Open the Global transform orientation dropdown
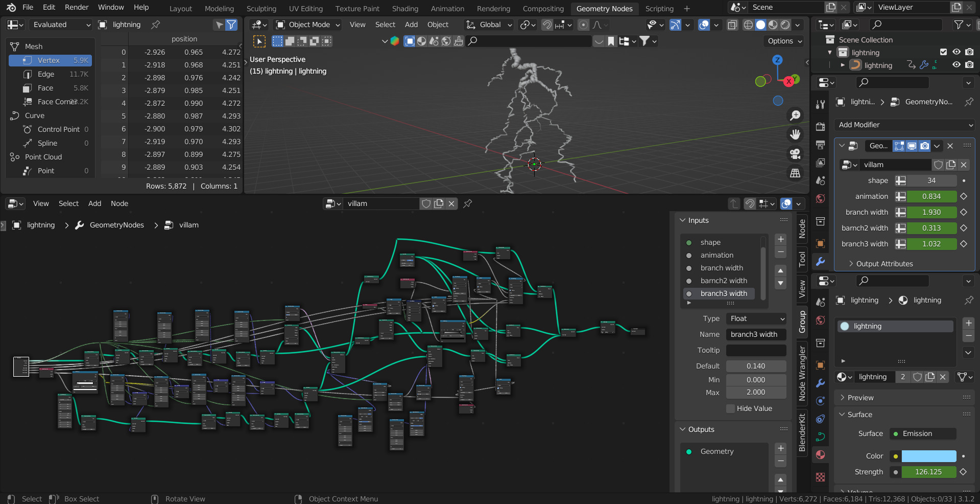The height and width of the screenshot is (504, 980). point(489,25)
